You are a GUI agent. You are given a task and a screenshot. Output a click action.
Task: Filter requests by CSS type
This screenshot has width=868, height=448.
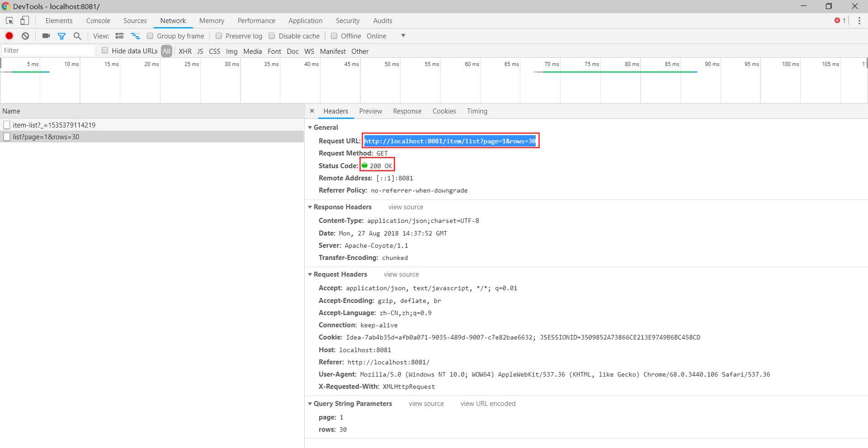point(215,51)
